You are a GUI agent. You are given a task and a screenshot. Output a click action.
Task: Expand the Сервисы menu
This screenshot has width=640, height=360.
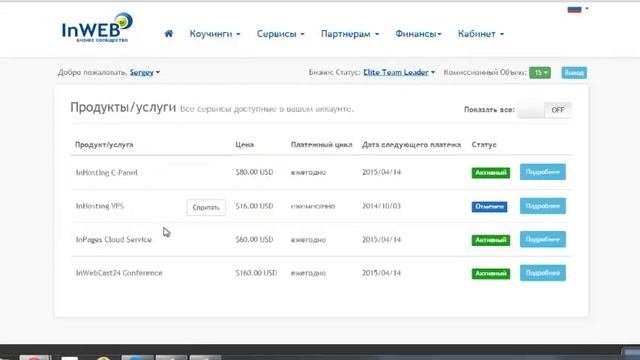click(x=280, y=34)
